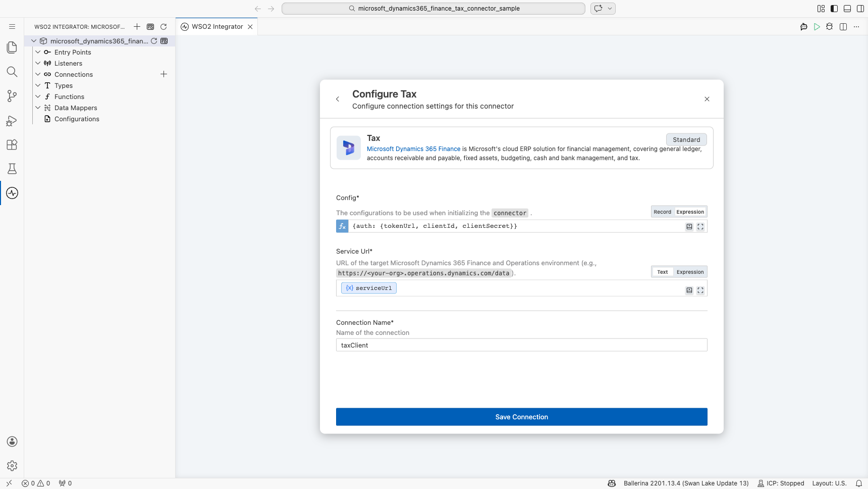Click the plus icon in integrator panel header
This screenshot has width=868, height=489.
tap(137, 27)
